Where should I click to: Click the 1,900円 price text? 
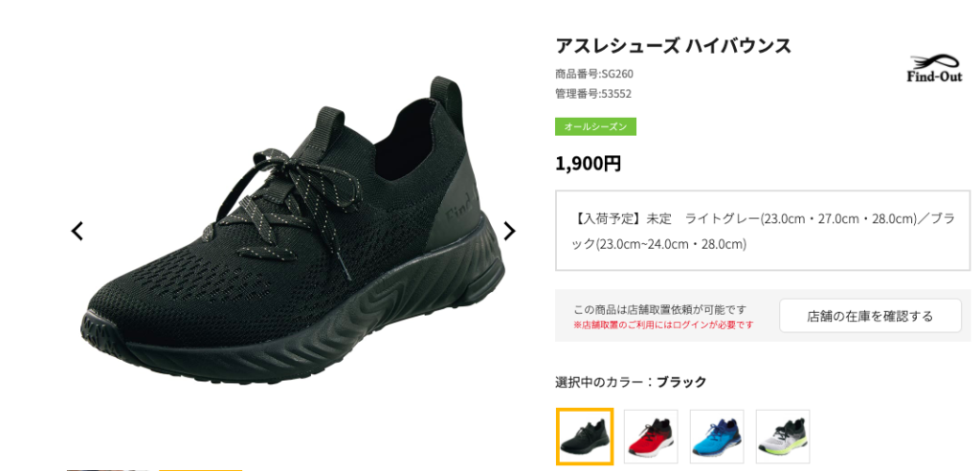589,164
